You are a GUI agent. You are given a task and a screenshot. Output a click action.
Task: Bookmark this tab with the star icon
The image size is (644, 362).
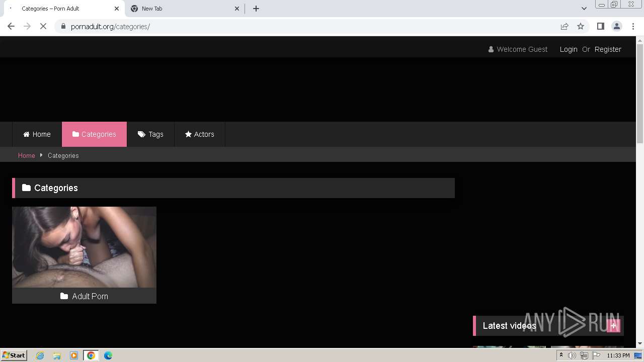(x=581, y=26)
